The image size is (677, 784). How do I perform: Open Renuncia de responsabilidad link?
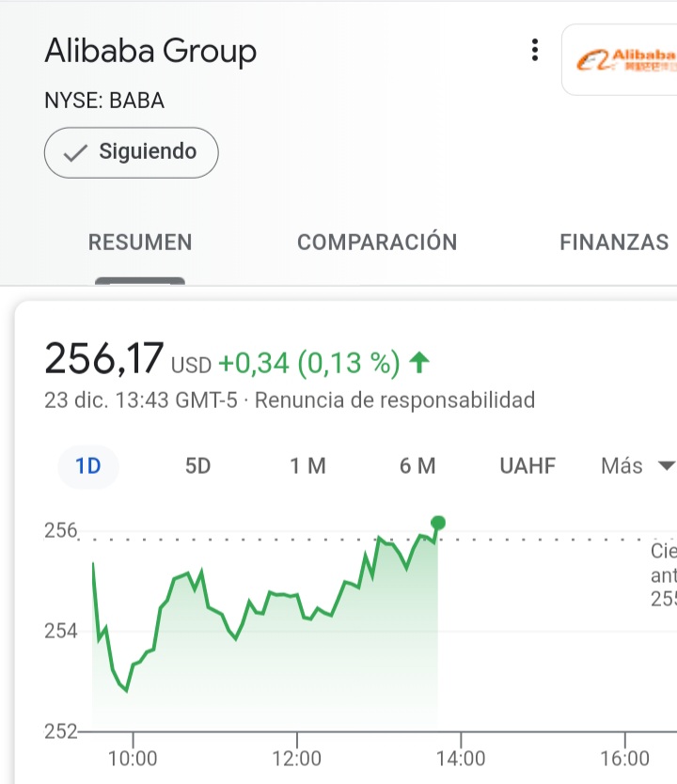[x=395, y=400]
